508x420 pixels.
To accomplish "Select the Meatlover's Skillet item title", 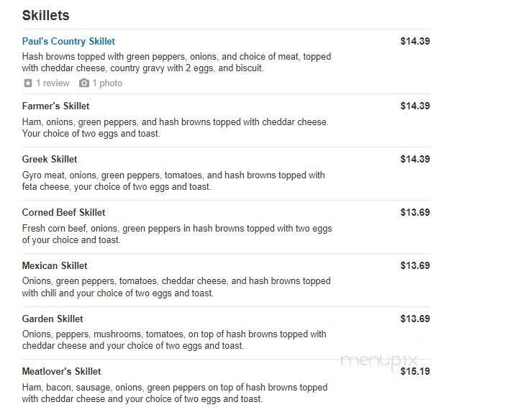I will [x=61, y=371].
